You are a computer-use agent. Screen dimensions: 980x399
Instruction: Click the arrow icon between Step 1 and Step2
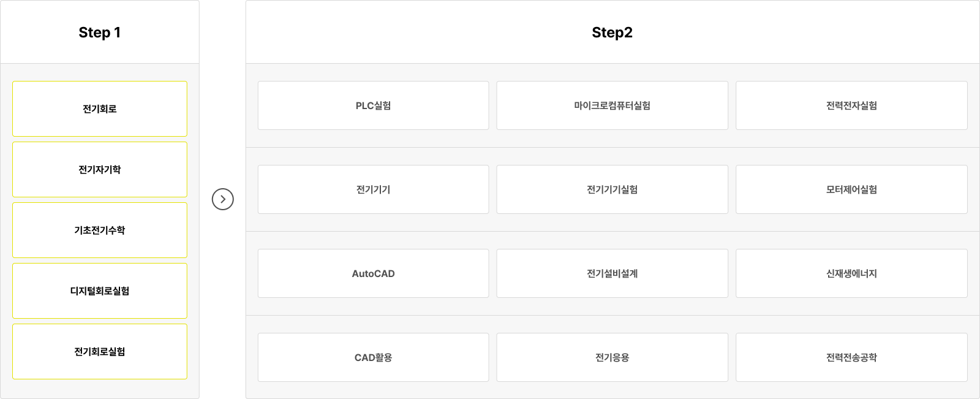click(222, 199)
